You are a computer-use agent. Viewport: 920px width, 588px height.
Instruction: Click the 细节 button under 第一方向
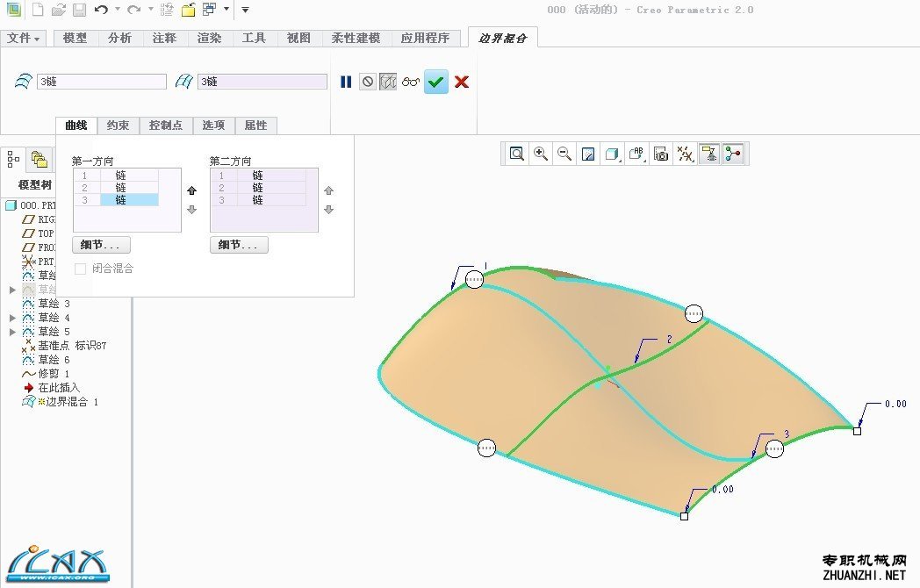pos(102,245)
